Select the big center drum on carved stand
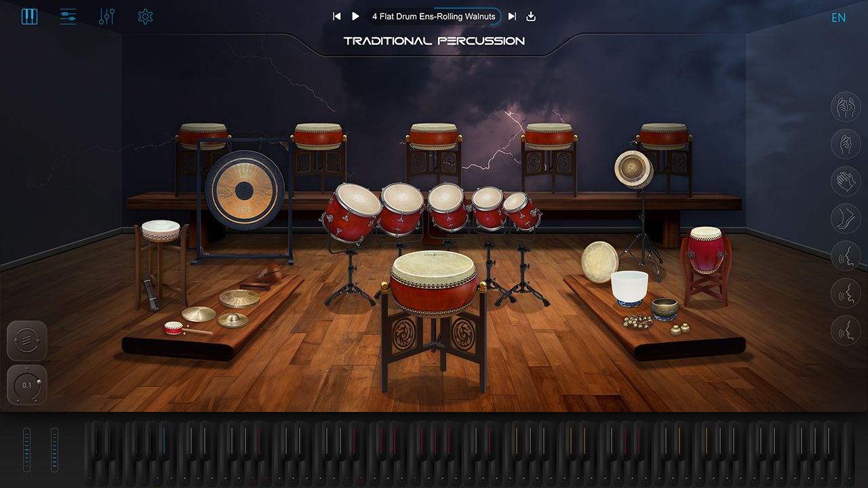 [434, 283]
